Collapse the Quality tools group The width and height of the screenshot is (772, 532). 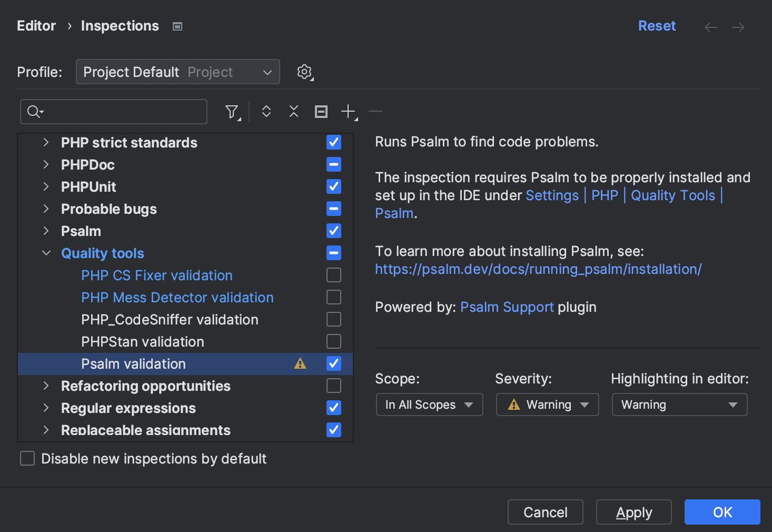point(46,253)
